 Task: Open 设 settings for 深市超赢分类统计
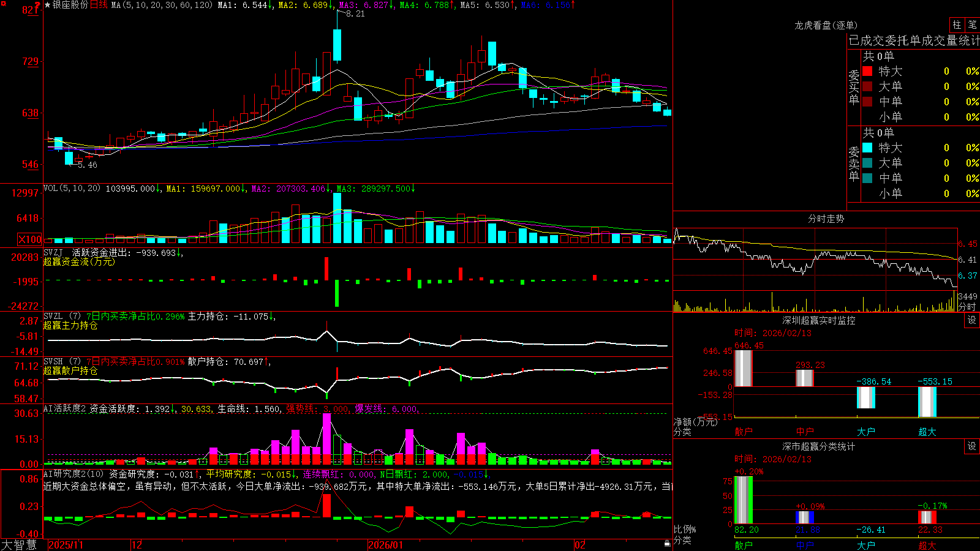click(972, 446)
